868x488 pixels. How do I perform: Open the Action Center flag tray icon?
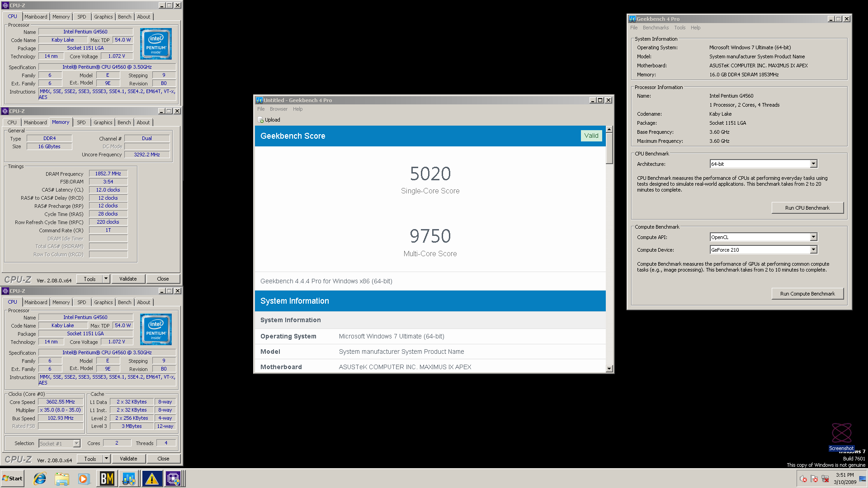pos(814,479)
